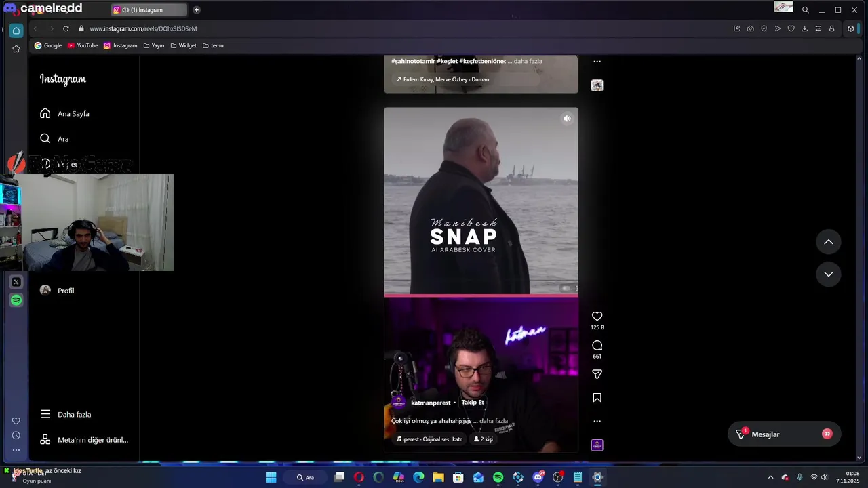This screenshot has width=868, height=488.
Task: Reload the Instagram page
Action: (66, 28)
